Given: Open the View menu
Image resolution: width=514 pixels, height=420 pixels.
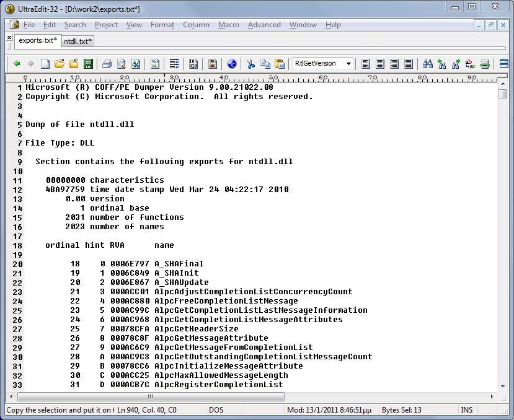Looking at the screenshot, I should pos(134,25).
